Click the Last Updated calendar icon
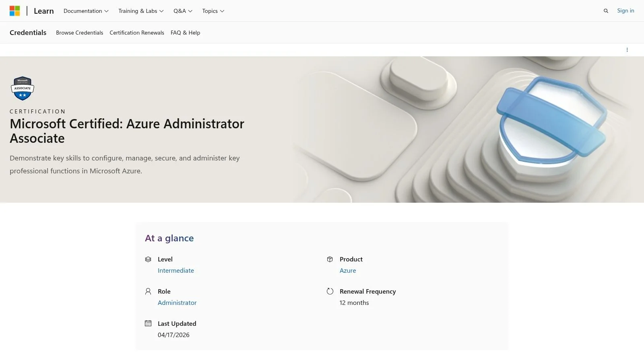Image resolution: width=644 pixels, height=362 pixels. (x=148, y=323)
